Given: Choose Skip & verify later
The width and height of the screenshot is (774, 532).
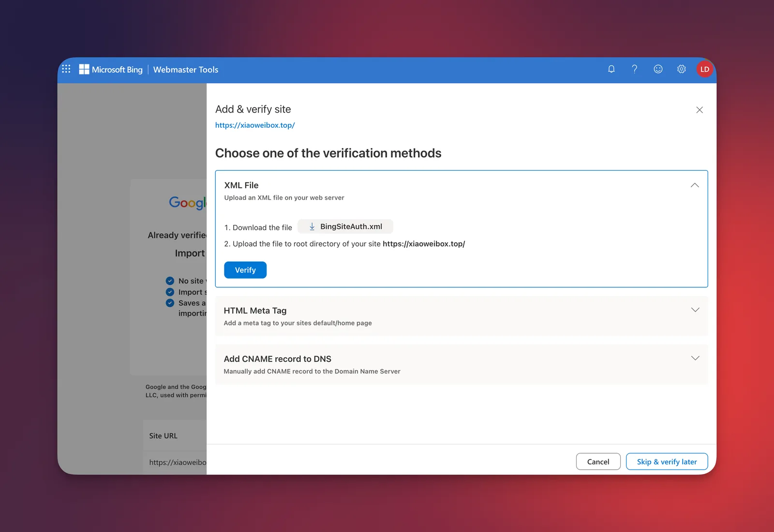Looking at the screenshot, I should point(667,461).
